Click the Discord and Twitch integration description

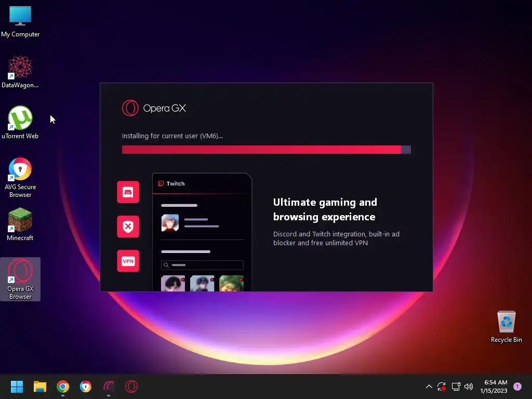pyautogui.click(x=336, y=238)
